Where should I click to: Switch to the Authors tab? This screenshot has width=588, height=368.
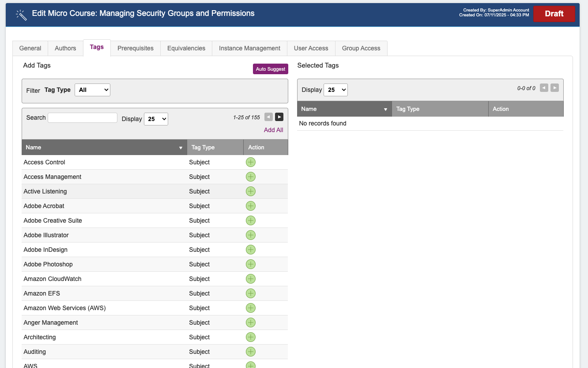[65, 48]
